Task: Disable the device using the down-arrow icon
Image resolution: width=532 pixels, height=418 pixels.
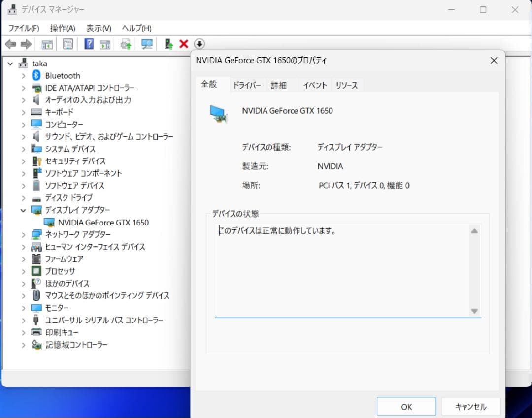Action: [x=199, y=44]
